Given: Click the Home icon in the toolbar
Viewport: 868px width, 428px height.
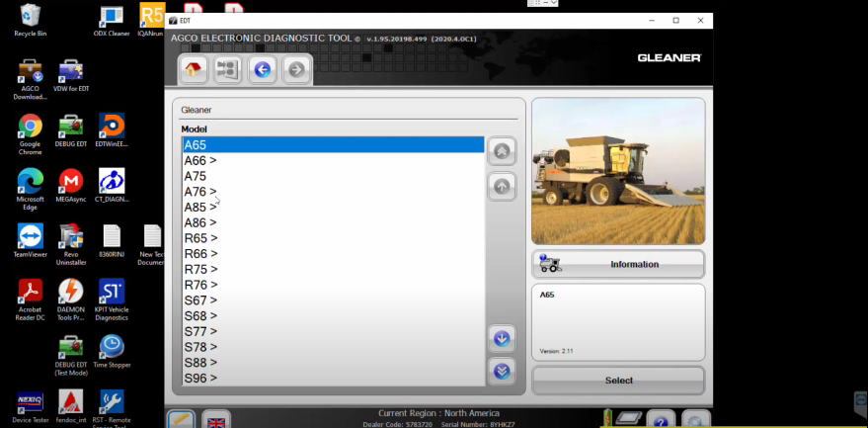Looking at the screenshot, I should [x=194, y=69].
